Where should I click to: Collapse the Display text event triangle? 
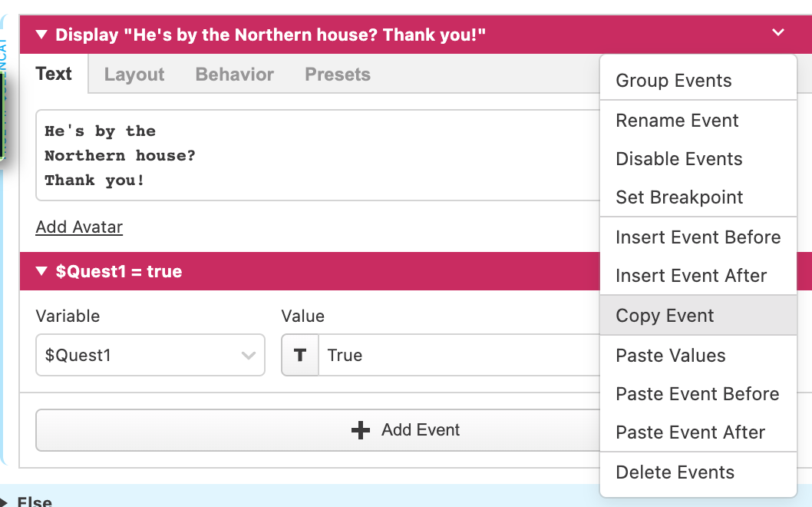[41, 35]
